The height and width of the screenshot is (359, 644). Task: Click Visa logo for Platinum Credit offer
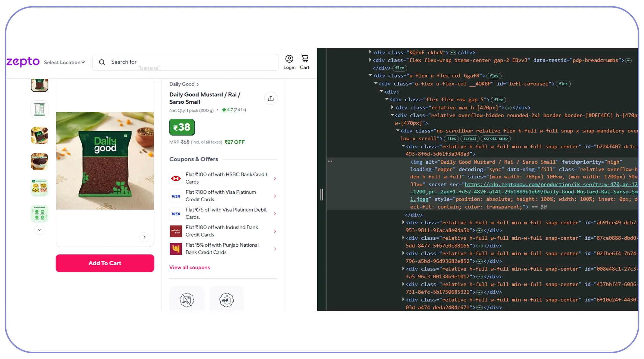(176, 196)
